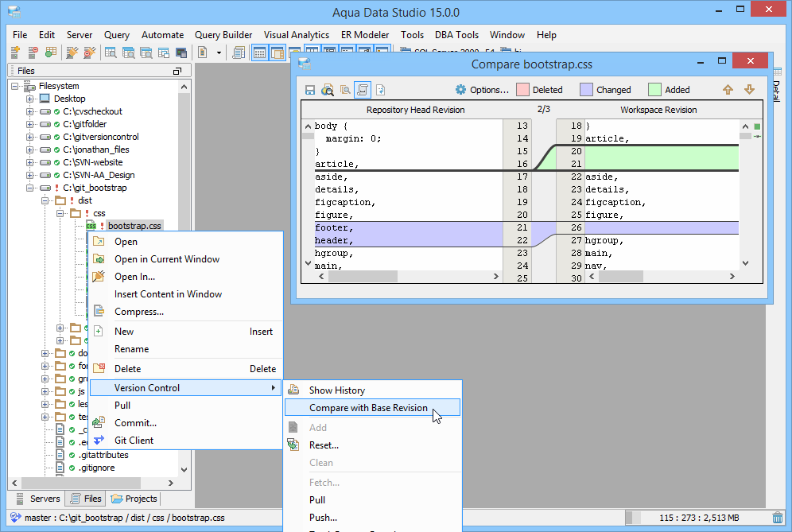This screenshot has width=792, height=532.
Task: Switch to the Files tab at the bottom
Action: point(86,499)
